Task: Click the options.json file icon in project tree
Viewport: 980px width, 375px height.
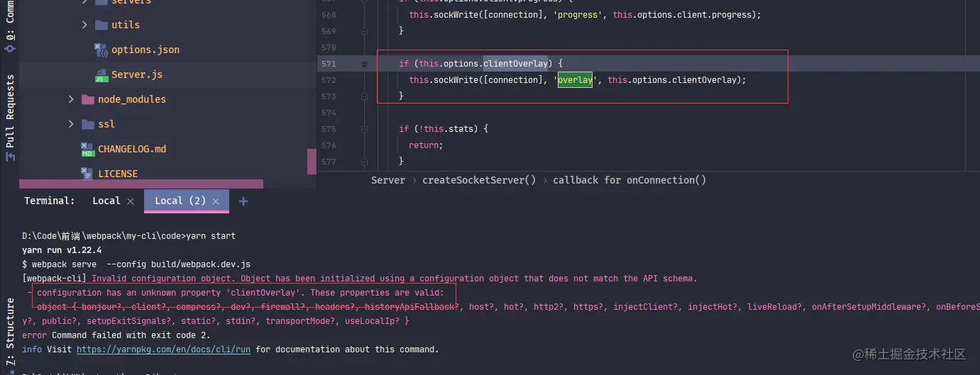Action: pos(100,50)
